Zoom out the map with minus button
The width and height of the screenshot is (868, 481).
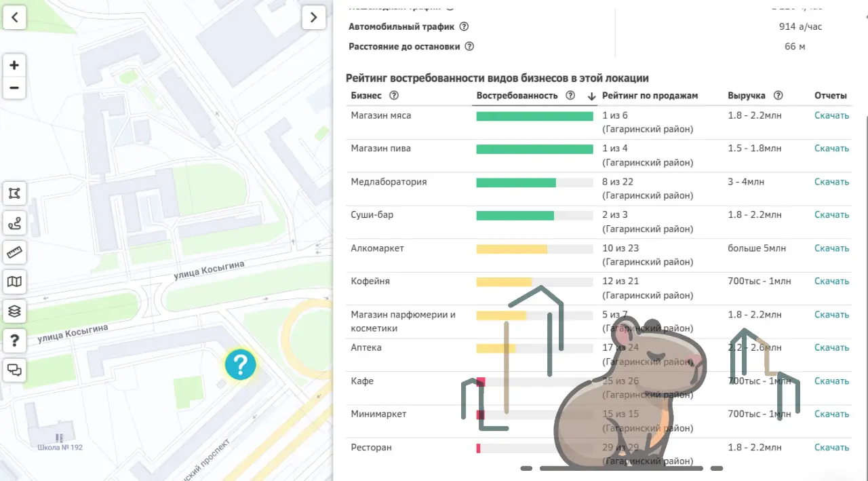[14, 88]
